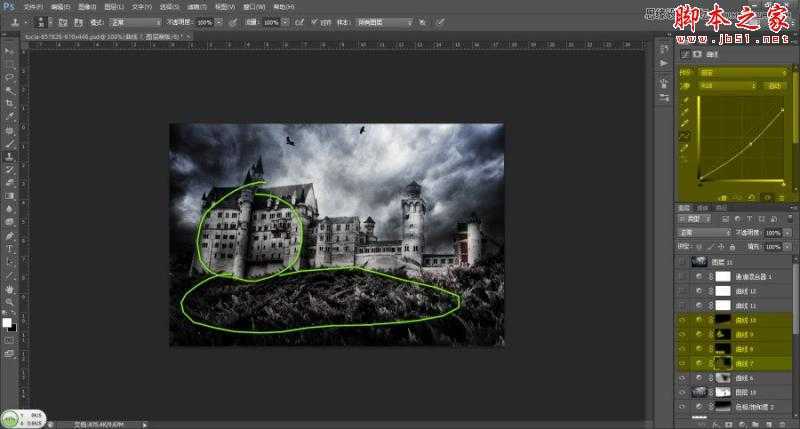Screen dimensions: 800x429
Task: Select the Hand tool
Action: point(9,289)
